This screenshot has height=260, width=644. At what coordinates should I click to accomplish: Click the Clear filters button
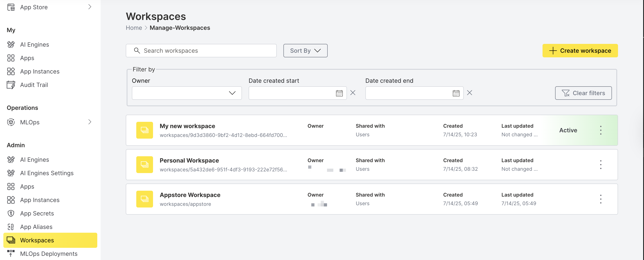coord(583,93)
